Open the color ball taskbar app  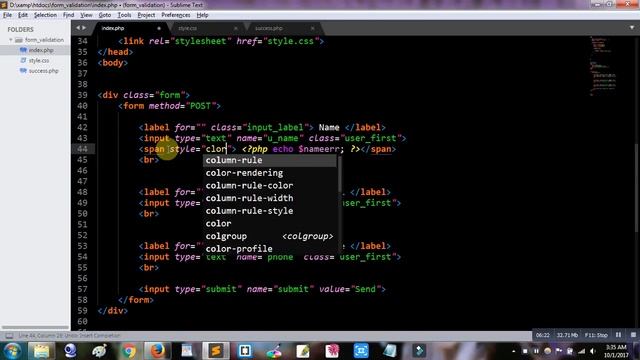click(274, 351)
